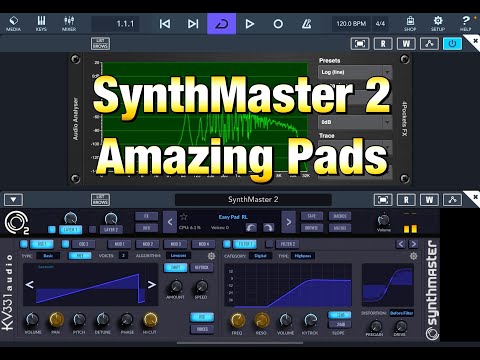Open the MIXER panel
Viewport: 480px width, 360px height.
click(69, 24)
